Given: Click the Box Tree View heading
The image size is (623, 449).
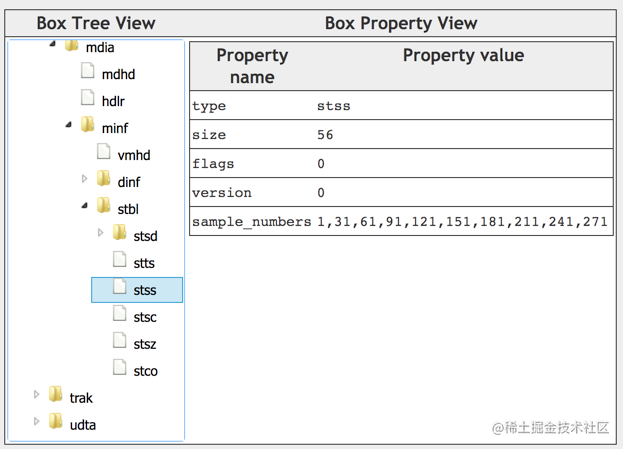Looking at the screenshot, I should (x=96, y=23).
